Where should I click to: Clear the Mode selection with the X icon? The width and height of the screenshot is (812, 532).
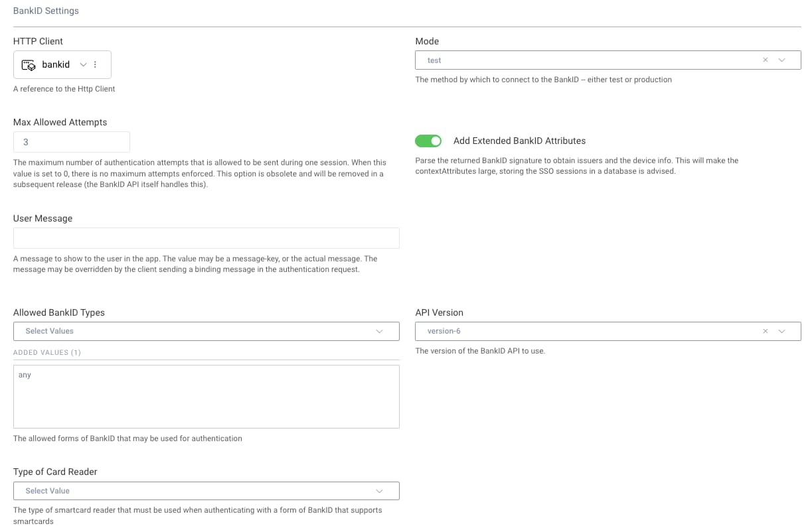(765, 60)
